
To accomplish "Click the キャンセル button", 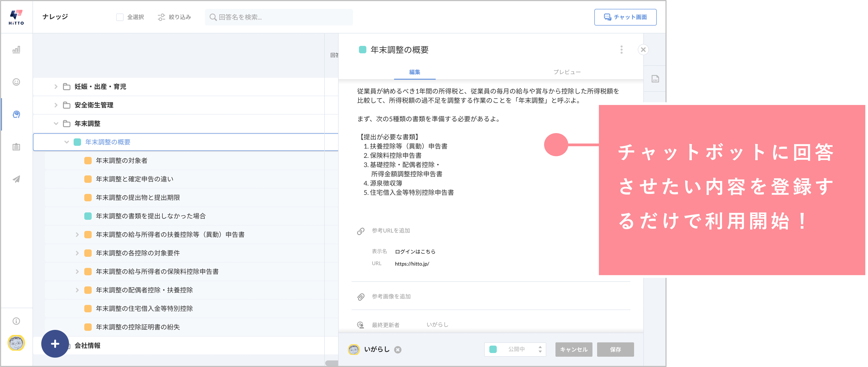I will pos(573,350).
